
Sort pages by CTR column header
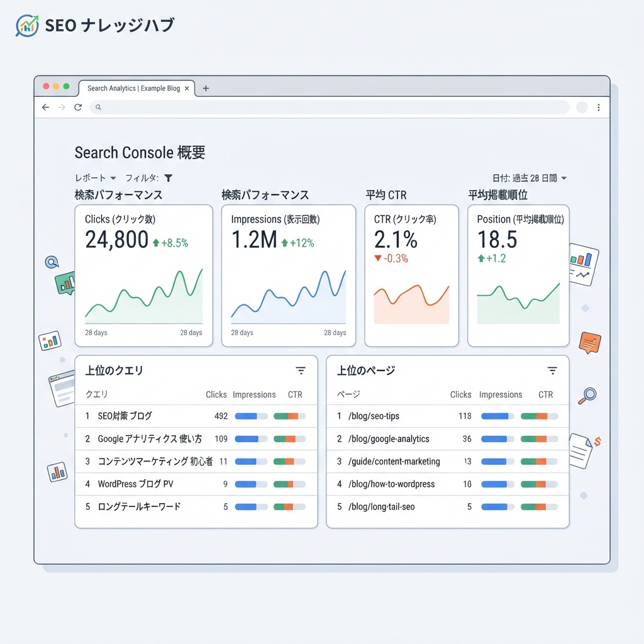click(x=546, y=394)
